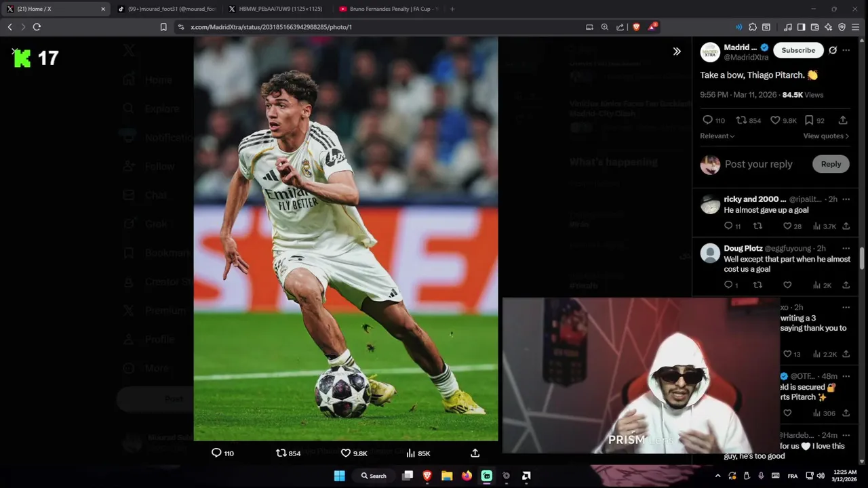Open more options on reply posted 2h ago below Doug Plotz
The width and height of the screenshot is (868, 488).
[x=846, y=308]
